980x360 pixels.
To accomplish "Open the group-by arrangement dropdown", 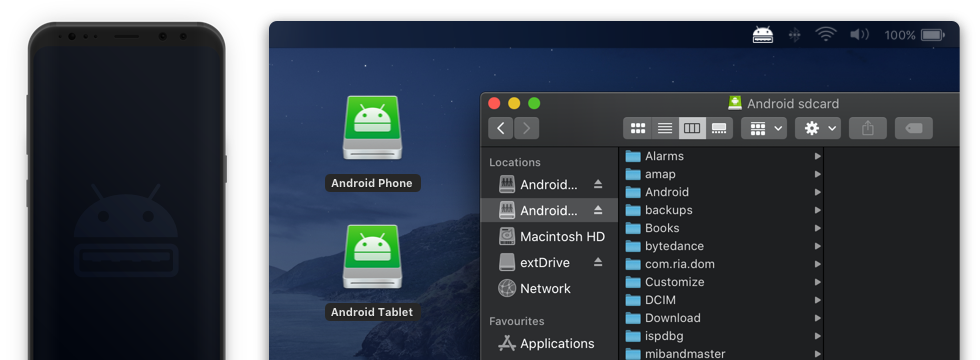I will [764, 128].
